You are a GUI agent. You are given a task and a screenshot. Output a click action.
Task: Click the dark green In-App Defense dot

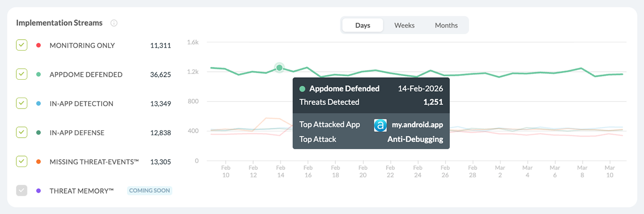point(38,133)
